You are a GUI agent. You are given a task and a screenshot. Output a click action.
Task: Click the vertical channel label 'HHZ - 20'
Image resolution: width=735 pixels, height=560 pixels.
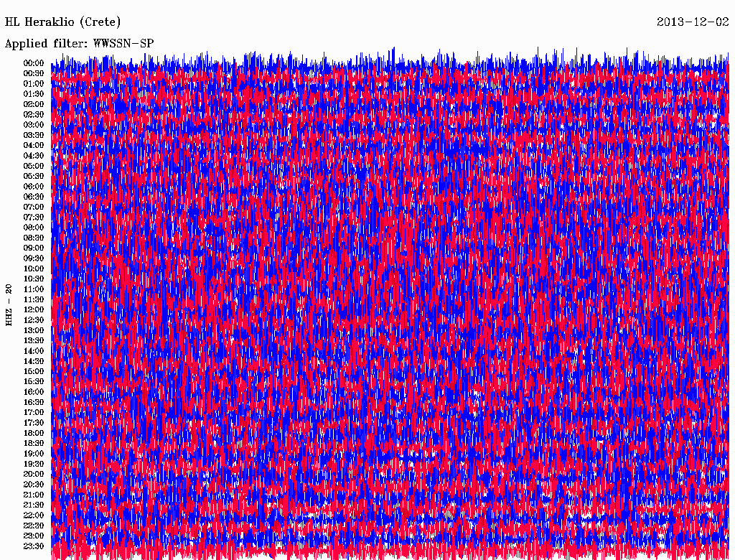coord(9,305)
